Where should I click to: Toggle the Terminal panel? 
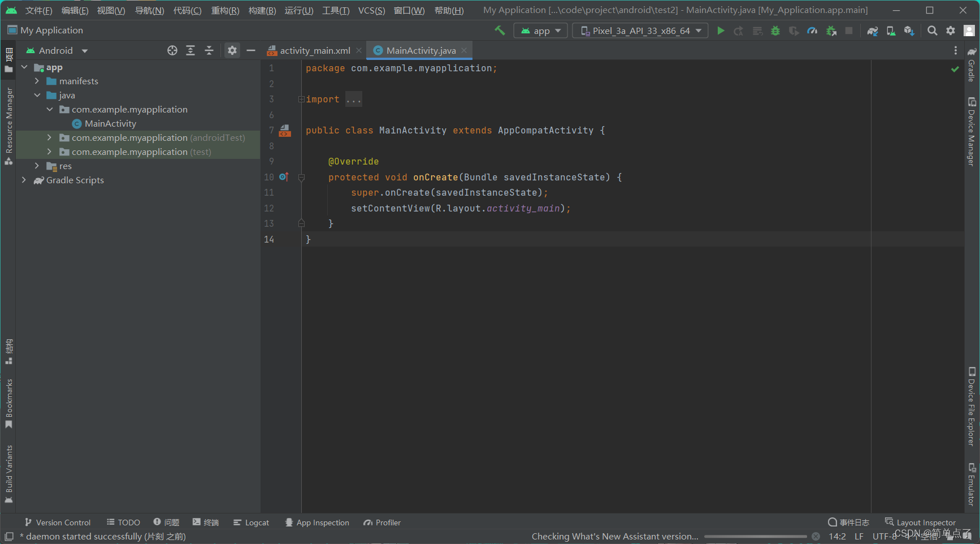click(205, 522)
